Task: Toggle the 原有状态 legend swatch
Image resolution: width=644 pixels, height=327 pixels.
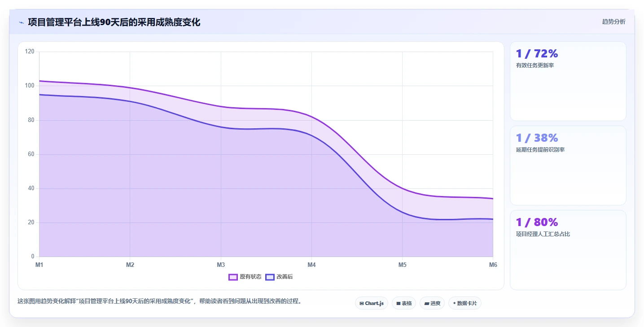Action: click(x=233, y=277)
